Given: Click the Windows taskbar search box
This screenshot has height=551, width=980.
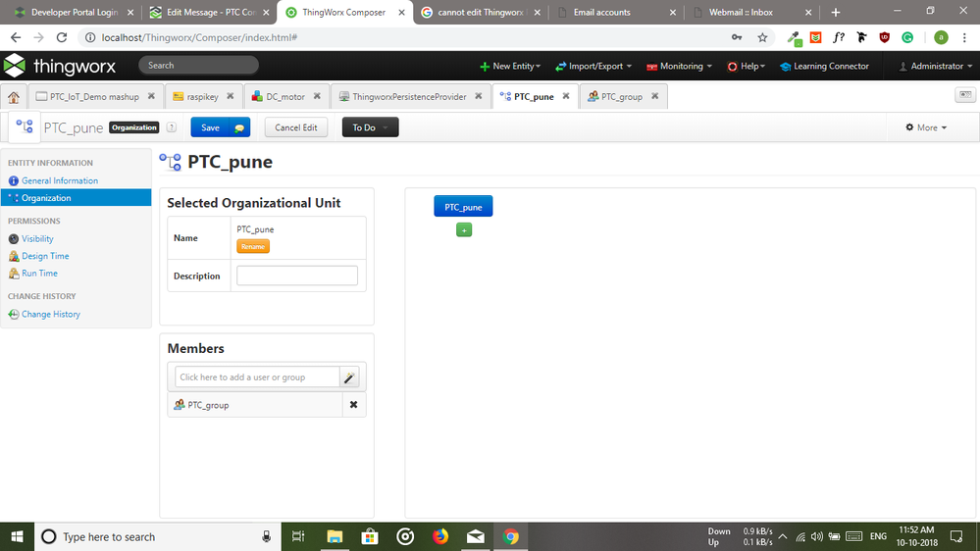Looking at the screenshot, I should (x=158, y=536).
